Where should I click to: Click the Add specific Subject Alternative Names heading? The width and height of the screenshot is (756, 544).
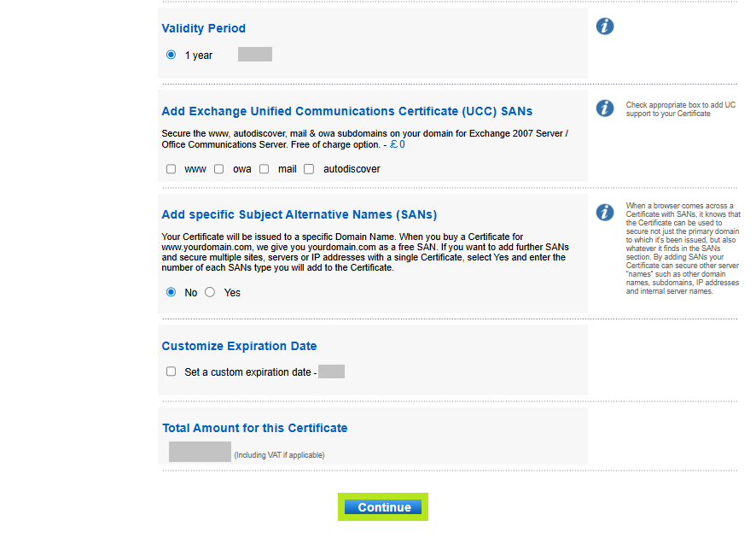tap(299, 214)
